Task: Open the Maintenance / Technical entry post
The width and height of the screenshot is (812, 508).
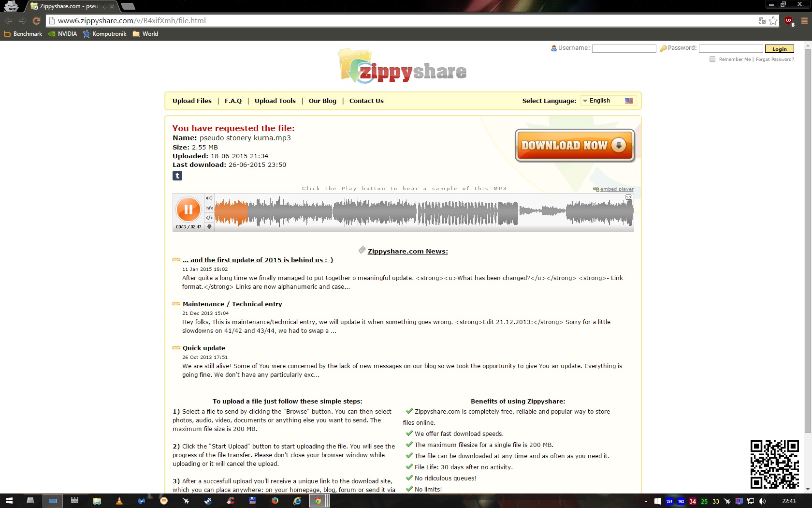Action: 232,304
